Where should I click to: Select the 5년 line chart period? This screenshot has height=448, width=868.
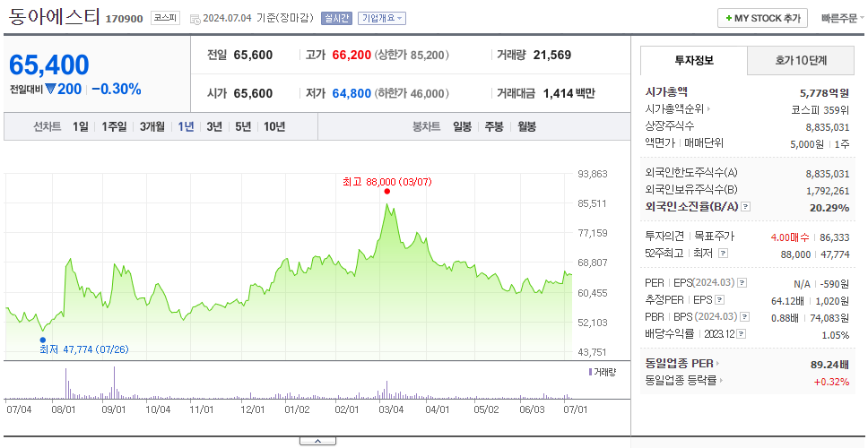pyautogui.click(x=243, y=126)
